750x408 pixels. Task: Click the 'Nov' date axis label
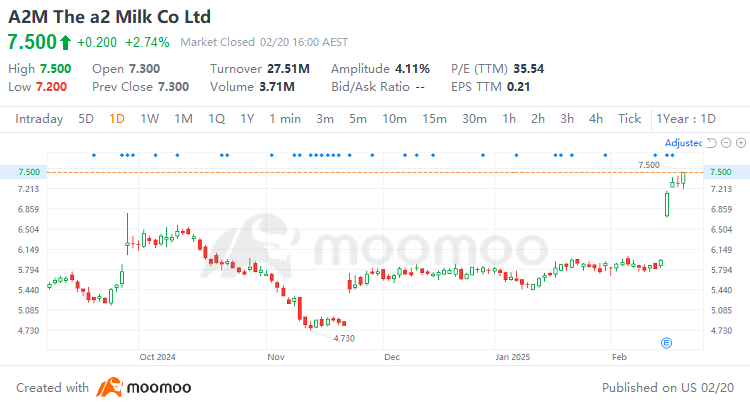pyautogui.click(x=276, y=357)
